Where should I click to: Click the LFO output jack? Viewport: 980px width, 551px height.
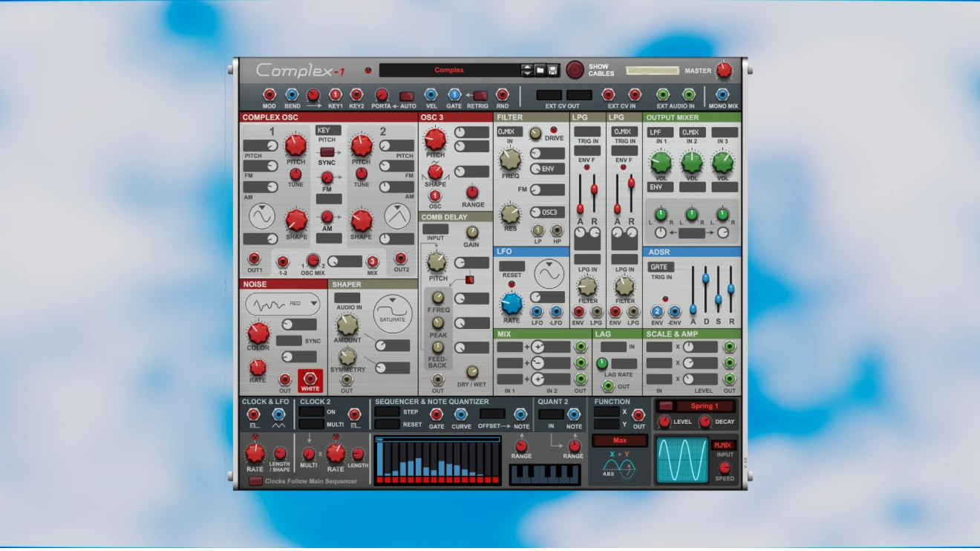click(x=538, y=312)
